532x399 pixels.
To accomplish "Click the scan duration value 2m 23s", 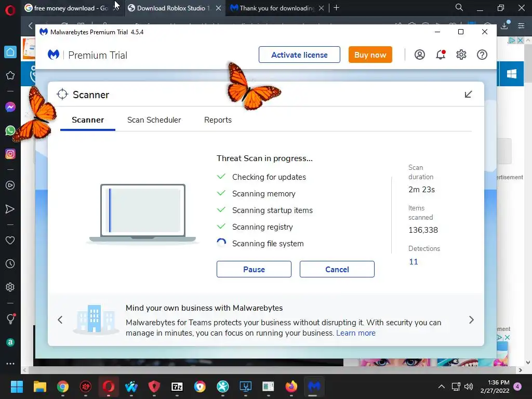I will (x=421, y=189).
